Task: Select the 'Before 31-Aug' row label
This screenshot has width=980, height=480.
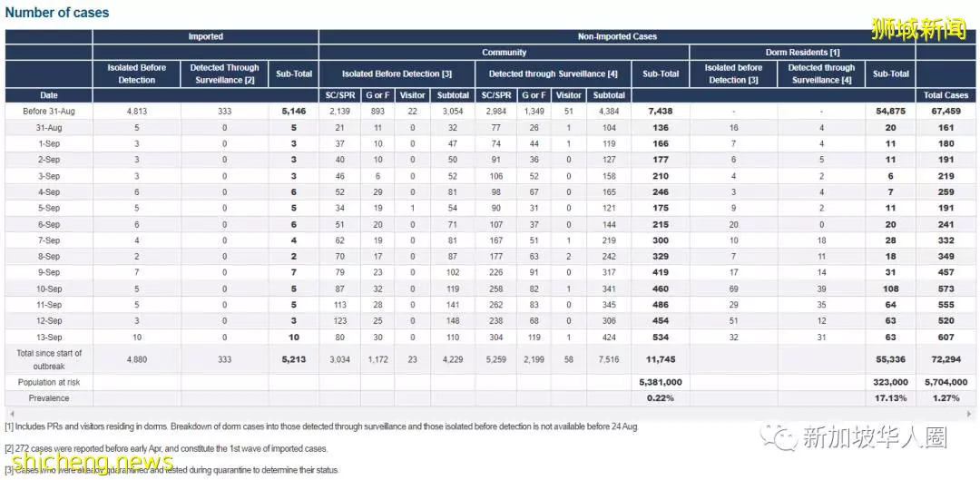Action: tap(49, 112)
